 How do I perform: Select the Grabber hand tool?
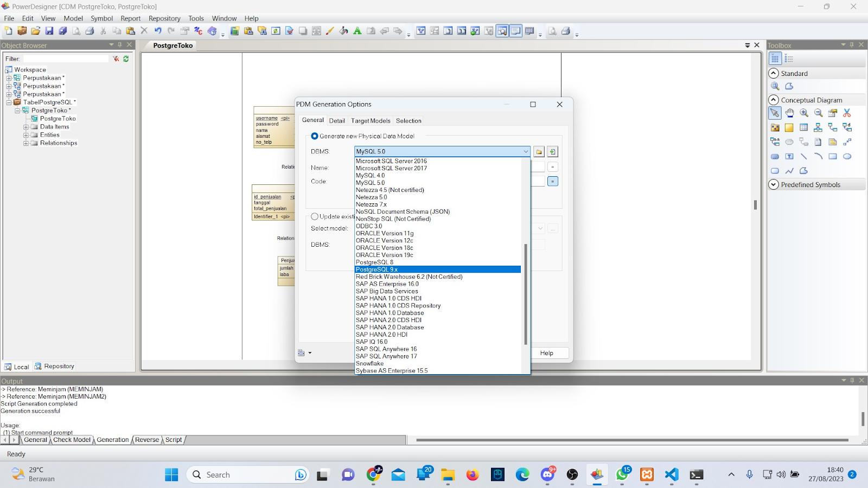(x=789, y=113)
